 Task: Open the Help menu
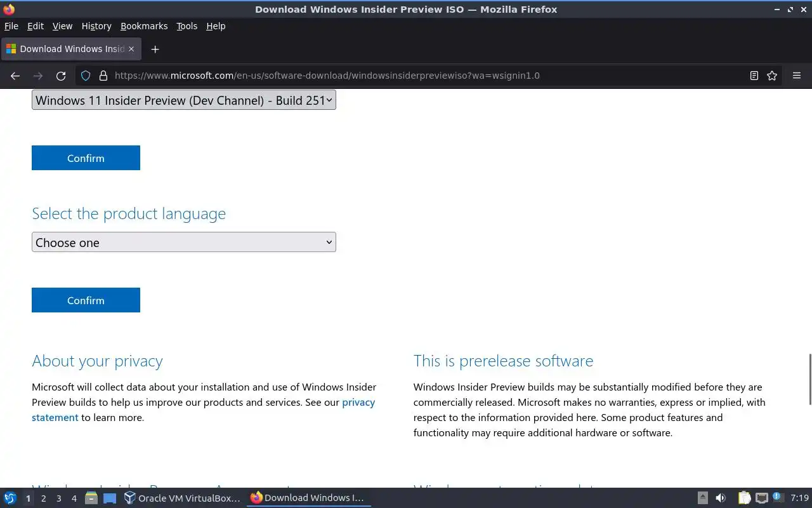(x=216, y=26)
